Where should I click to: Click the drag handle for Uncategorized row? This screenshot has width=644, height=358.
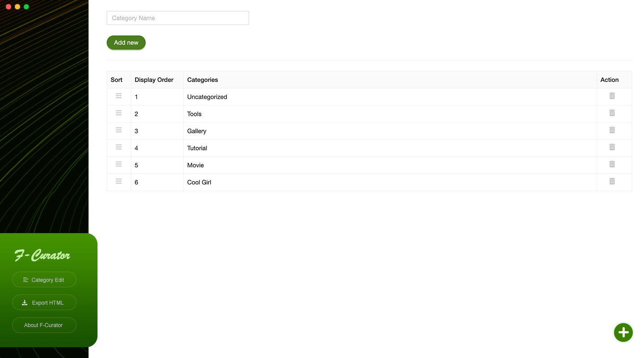click(119, 96)
